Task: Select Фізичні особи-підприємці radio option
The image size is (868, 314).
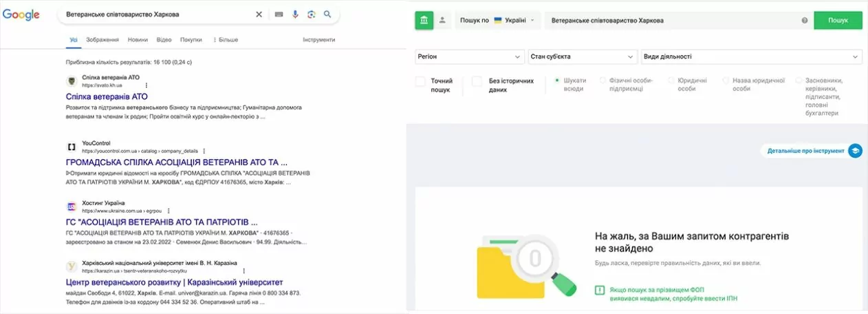Action: [x=603, y=81]
